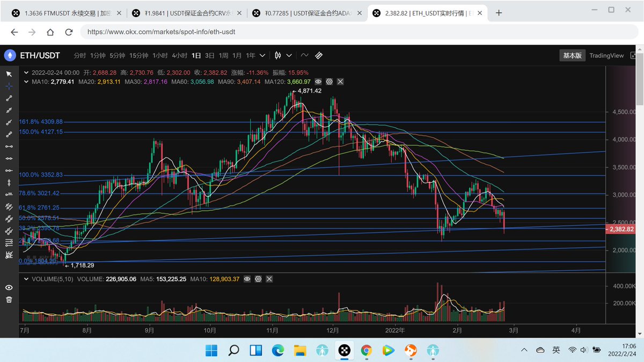Delete all drawings with the trash icon
Viewport: 644px width, 362px height.
9,299
